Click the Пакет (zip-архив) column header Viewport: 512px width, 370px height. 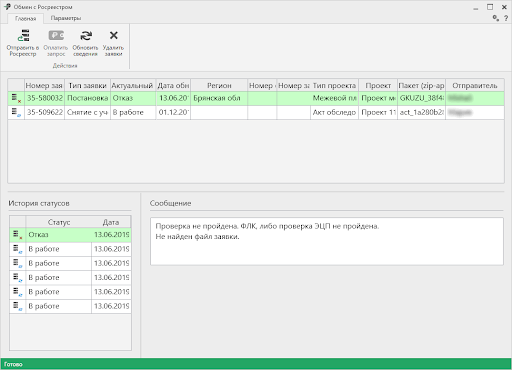pyautogui.click(x=421, y=86)
